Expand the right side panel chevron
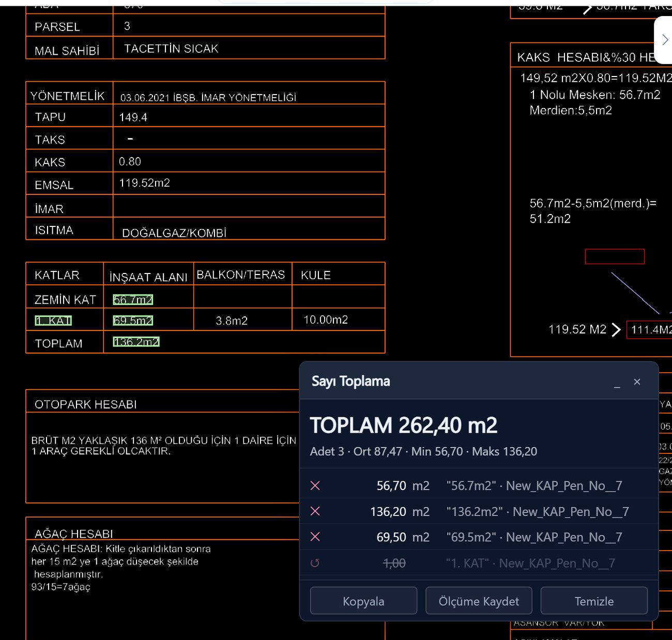Viewport: 672px width, 640px height. tap(665, 40)
